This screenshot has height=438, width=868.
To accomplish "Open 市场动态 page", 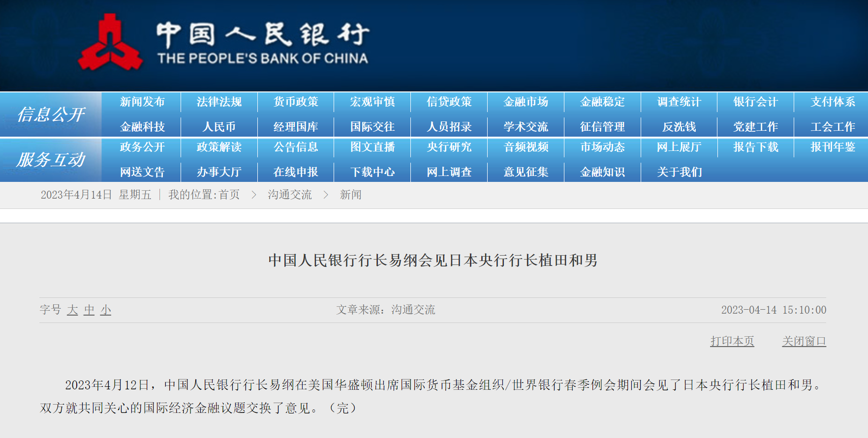I will 603,147.
